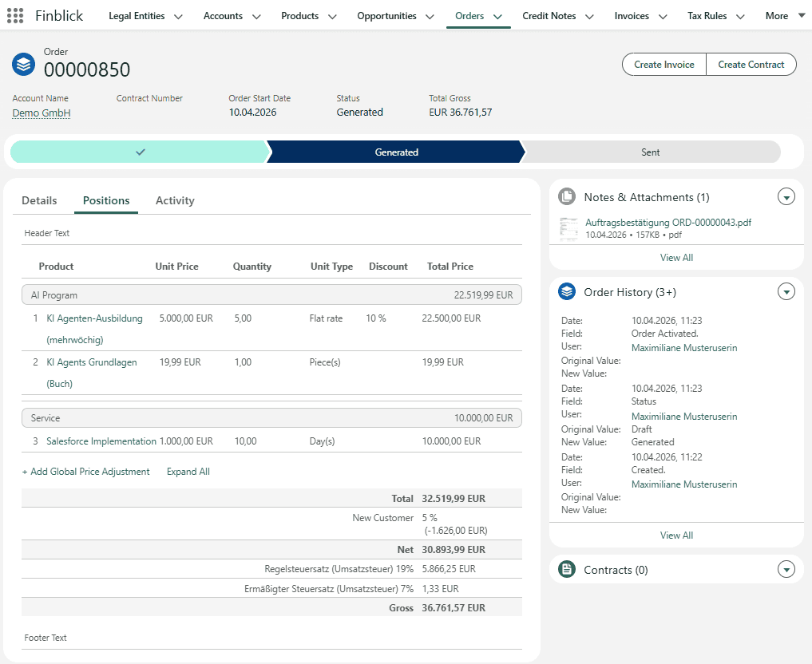Go to the Products tab
The height and width of the screenshot is (664, 812).
pos(300,15)
